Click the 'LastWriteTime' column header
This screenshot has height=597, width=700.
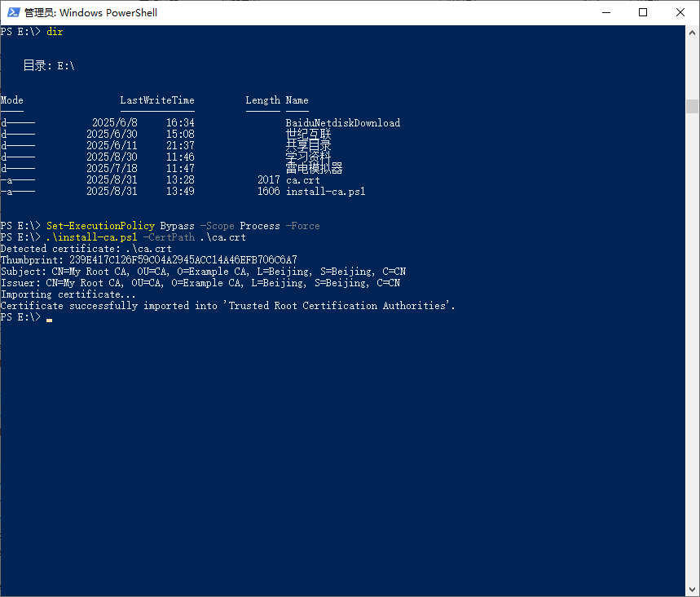[157, 100]
